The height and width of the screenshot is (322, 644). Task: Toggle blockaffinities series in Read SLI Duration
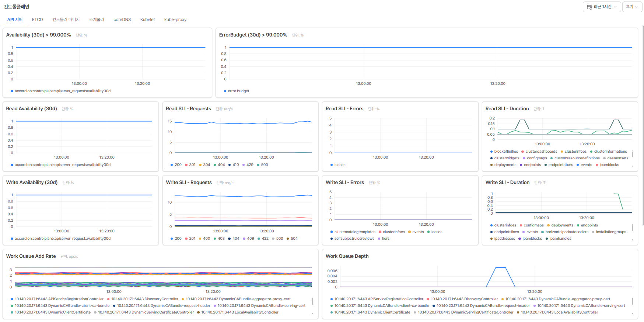coord(504,152)
